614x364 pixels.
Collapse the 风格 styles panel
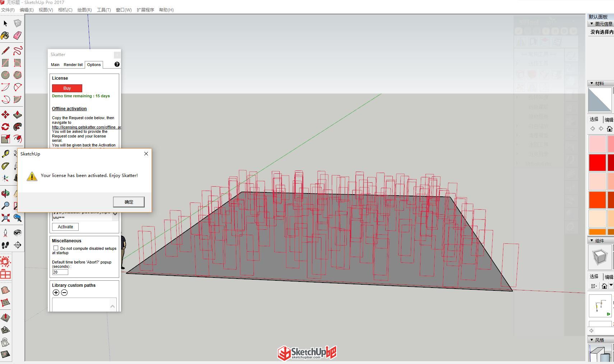592,340
